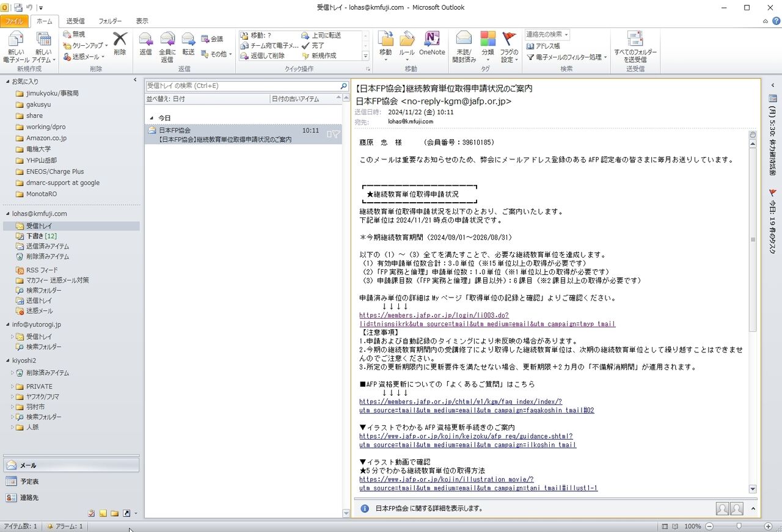Image resolution: width=782 pixels, height=532 pixels.
Task: Expand the PRIVATE folder
Action: click(12, 387)
